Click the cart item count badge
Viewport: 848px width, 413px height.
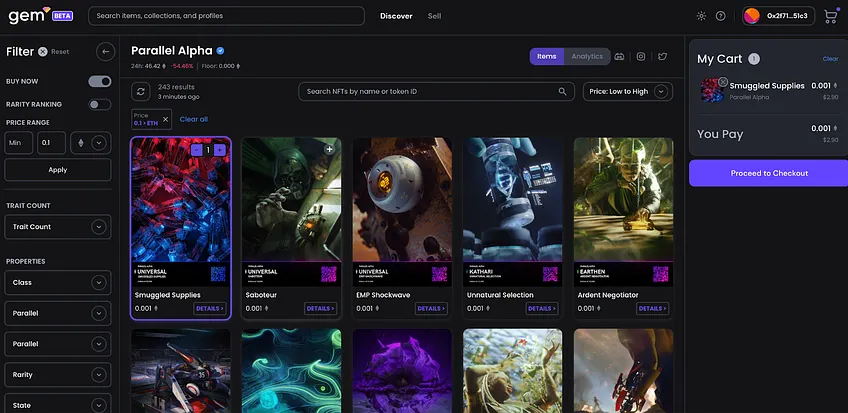point(754,59)
